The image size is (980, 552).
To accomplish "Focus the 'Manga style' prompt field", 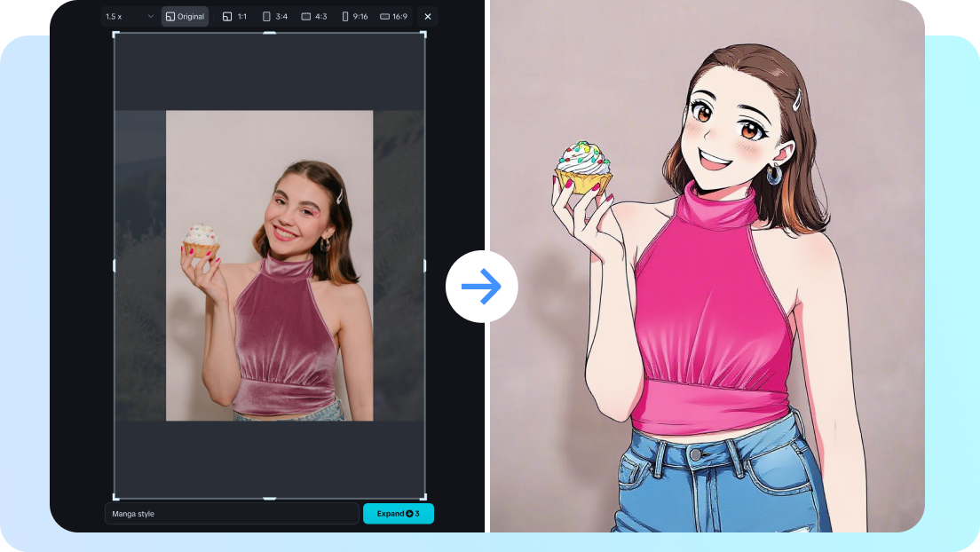I will pyautogui.click(x=232, y=513).
